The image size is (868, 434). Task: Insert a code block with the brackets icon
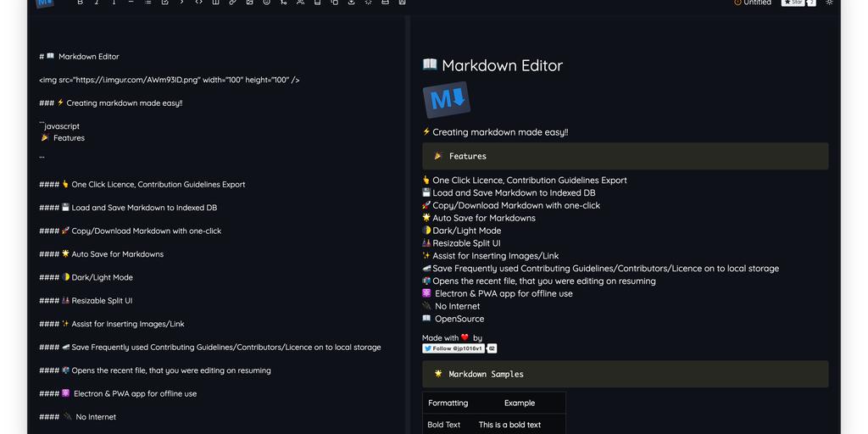coord(198,3)
